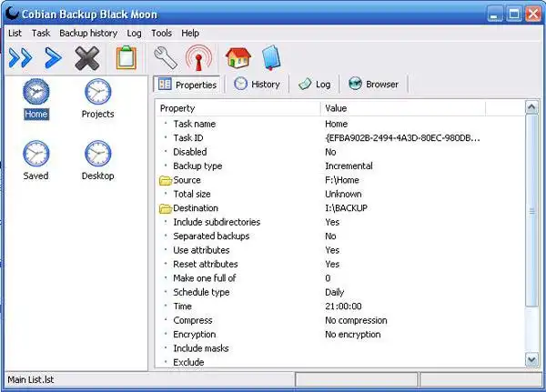Click the properties list scrollbar thumb
Viewport: 546px width, 392px height.
[531, 211]
